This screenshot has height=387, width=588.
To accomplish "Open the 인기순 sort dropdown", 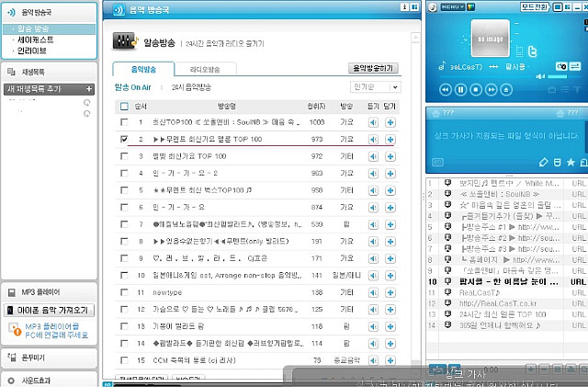I will click(376, 87).
